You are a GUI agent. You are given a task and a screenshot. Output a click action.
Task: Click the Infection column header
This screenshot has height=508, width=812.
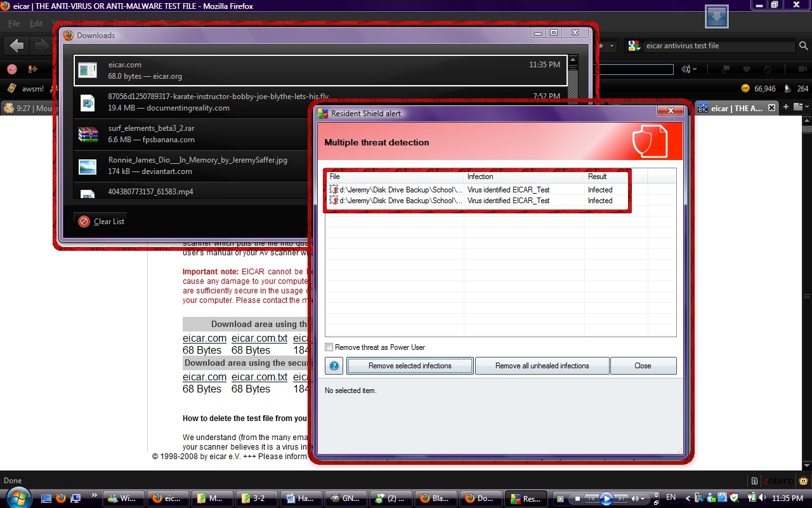(x=524, y=177)
